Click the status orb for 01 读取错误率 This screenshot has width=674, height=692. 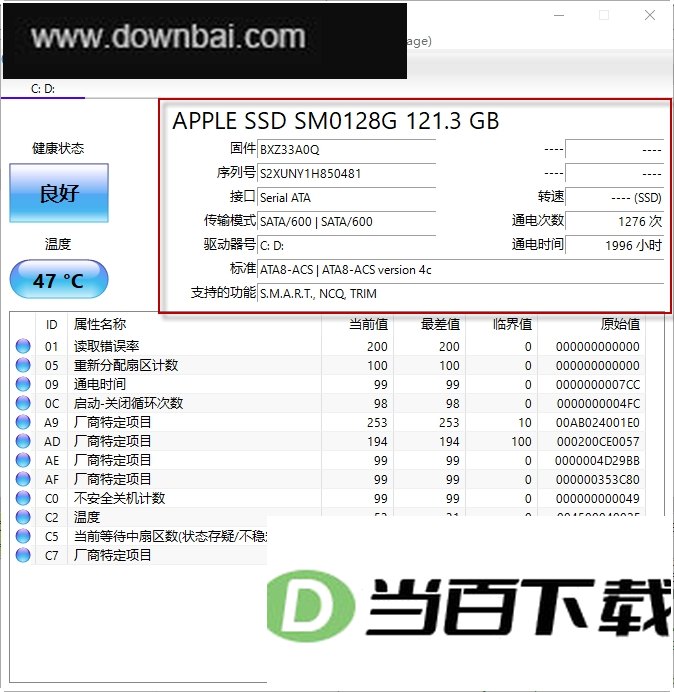(23, 346)
